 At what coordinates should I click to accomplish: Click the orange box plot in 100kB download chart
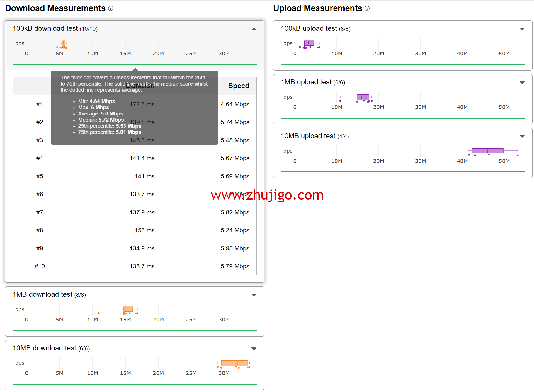(x=64, y=43)
